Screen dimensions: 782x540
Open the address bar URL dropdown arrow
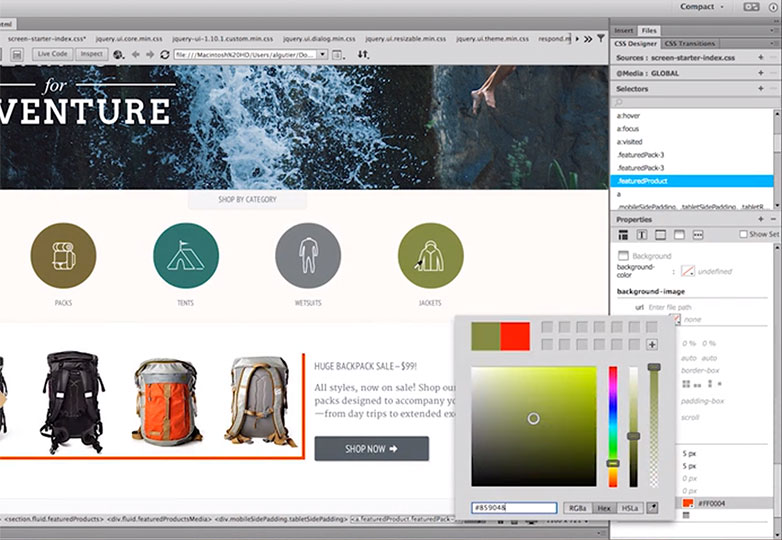coord(323,54)
